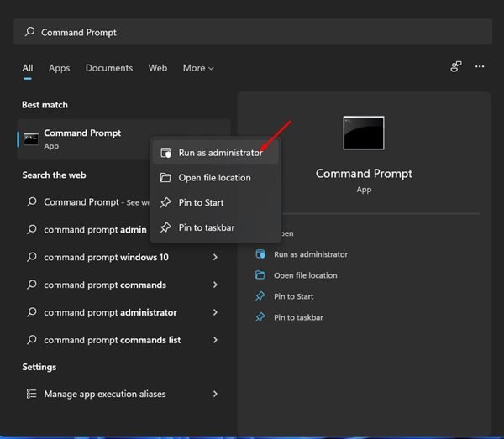Click large Command Prompt thumbnail in preview pane

click(364, 133)
